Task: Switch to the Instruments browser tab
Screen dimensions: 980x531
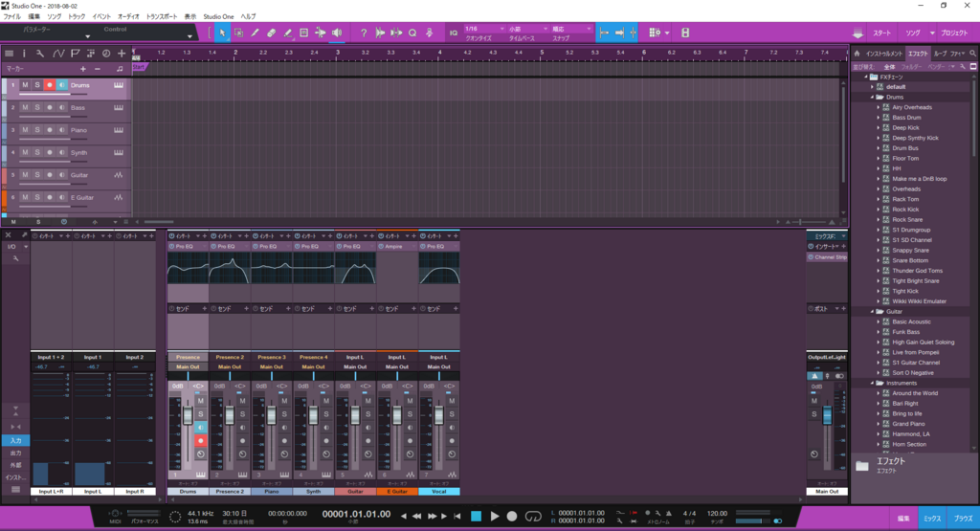Action: (x=883, y=54)
